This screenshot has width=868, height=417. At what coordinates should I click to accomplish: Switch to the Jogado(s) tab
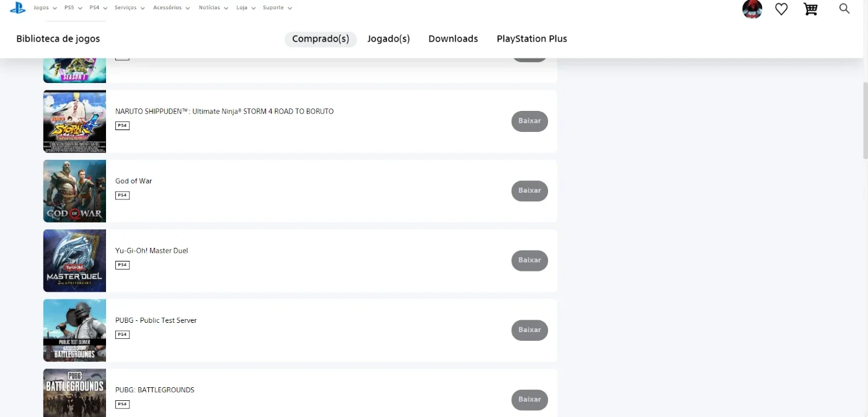pyautogui.click(x=389, y=39)
